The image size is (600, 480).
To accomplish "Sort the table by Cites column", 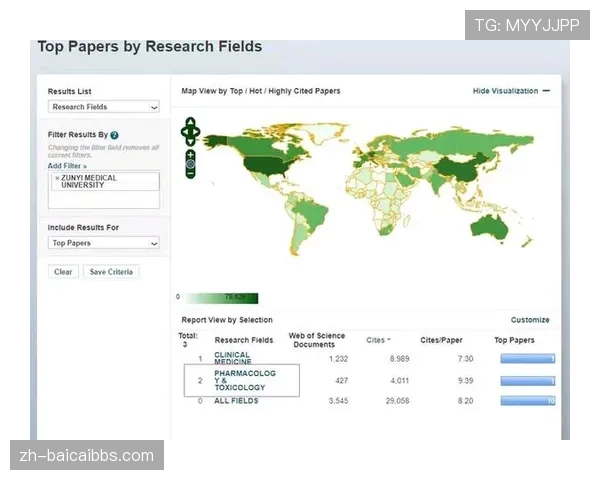I will 377,340.
